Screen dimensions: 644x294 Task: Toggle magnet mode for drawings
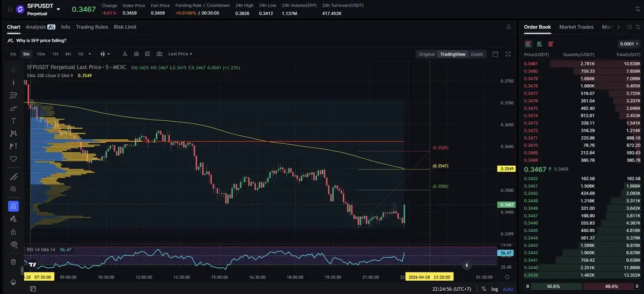(13, 206)
